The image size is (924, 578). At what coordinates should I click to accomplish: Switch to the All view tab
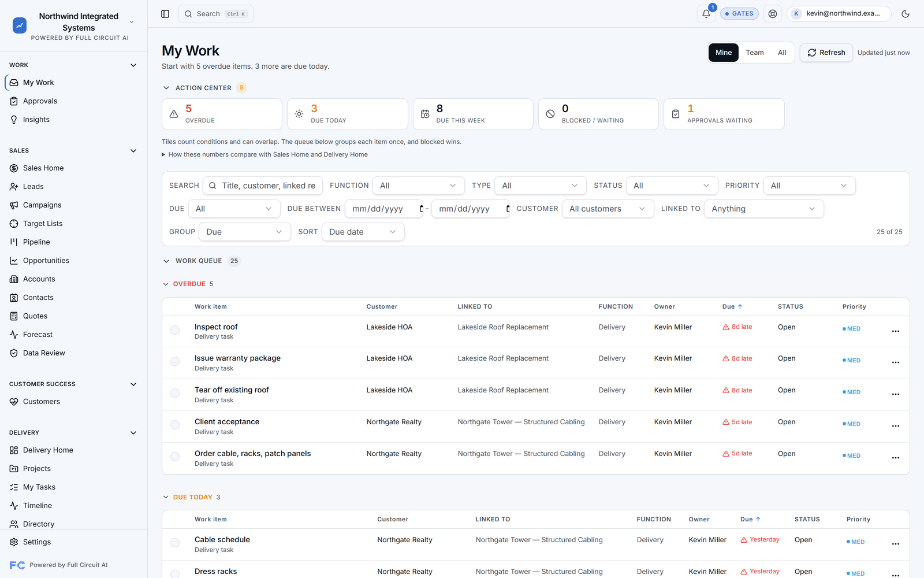click(782, 53)
